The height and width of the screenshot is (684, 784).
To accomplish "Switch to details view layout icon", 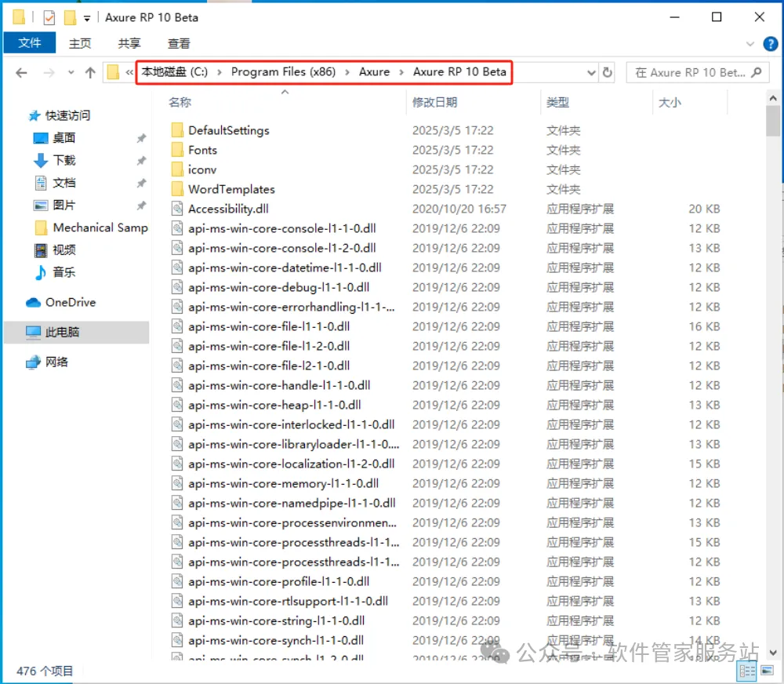I will pyautogui.click(x=747, y=671).
